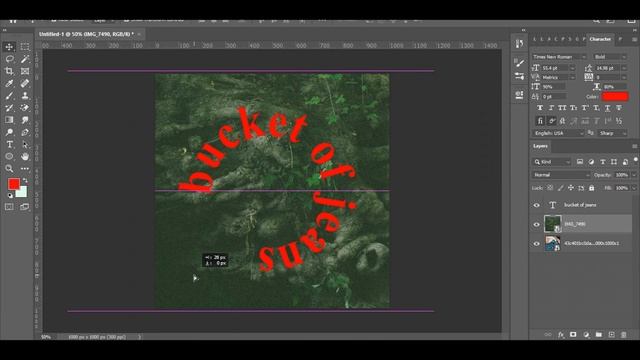The width and height of the screenshot is (640, 360).
Task: Select the Gradient tool
Action: [x=9, y=120]
